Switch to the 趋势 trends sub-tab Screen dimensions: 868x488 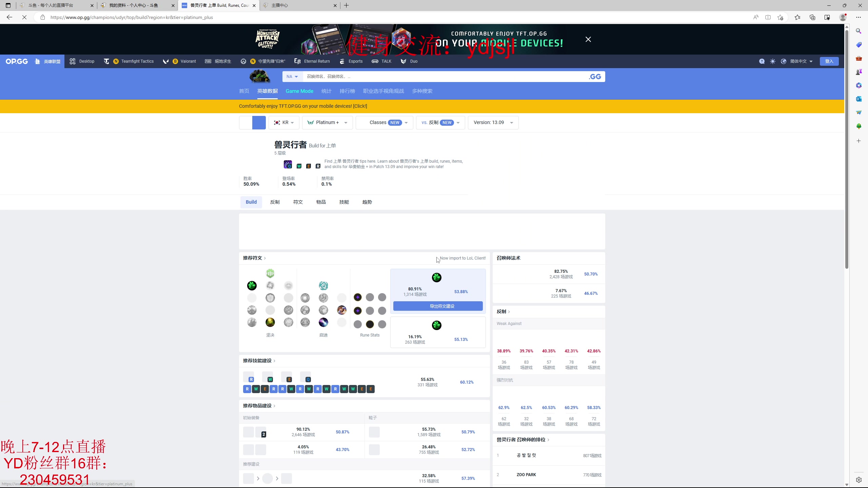click(367, 202)
